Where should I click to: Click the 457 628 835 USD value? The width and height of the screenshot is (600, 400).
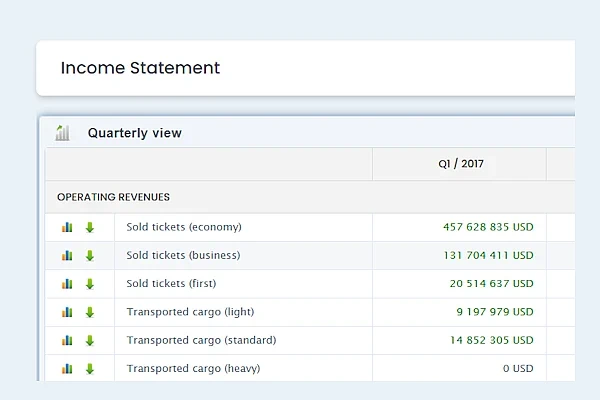point(488,227)
